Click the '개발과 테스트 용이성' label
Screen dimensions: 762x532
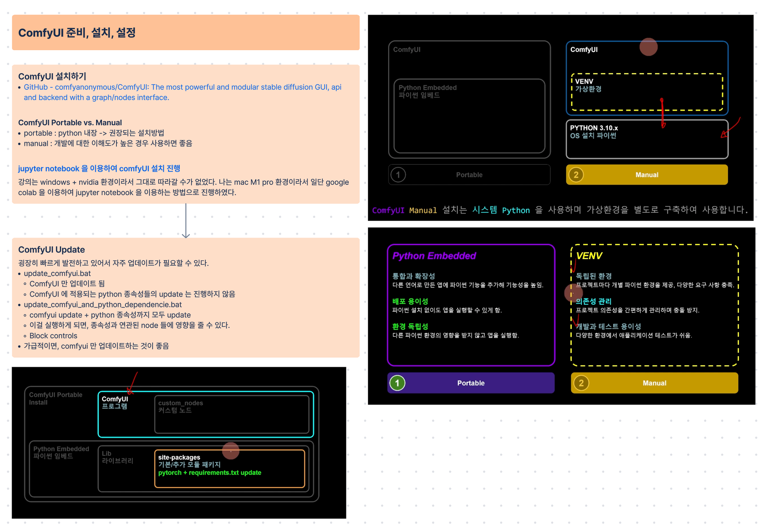coord(608,326)
